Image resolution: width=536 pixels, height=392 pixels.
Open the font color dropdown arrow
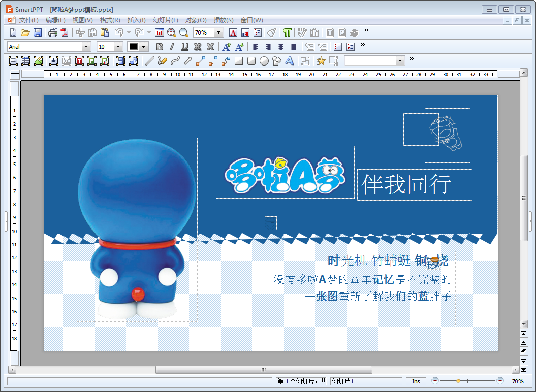tap(144, 47)
